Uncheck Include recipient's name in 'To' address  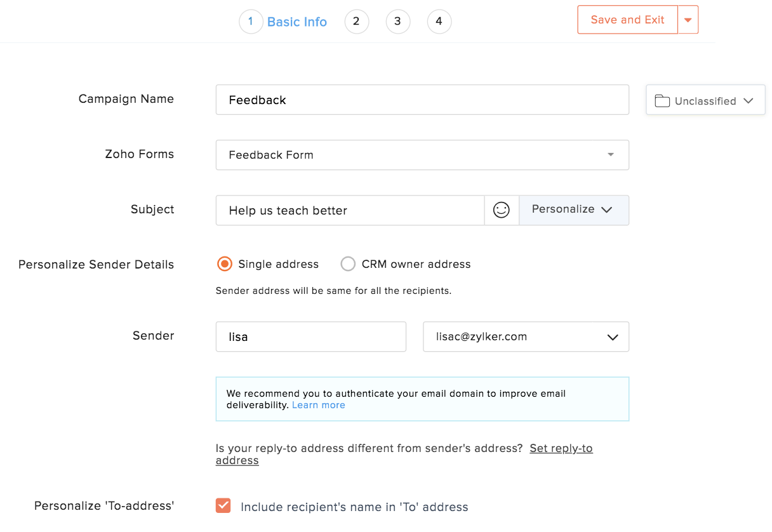click(x=223, y=506)
